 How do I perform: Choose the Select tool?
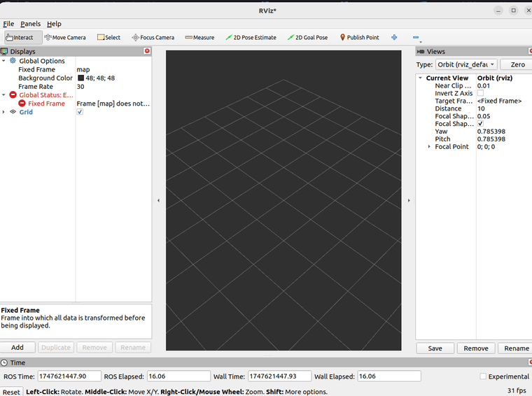[x=108, y=37]
